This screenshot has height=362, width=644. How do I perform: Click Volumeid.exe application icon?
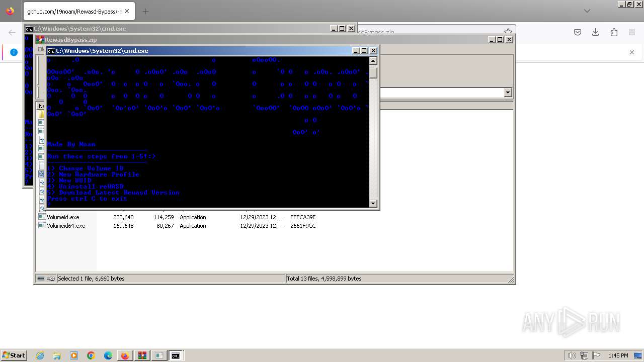tap(42, 217)
